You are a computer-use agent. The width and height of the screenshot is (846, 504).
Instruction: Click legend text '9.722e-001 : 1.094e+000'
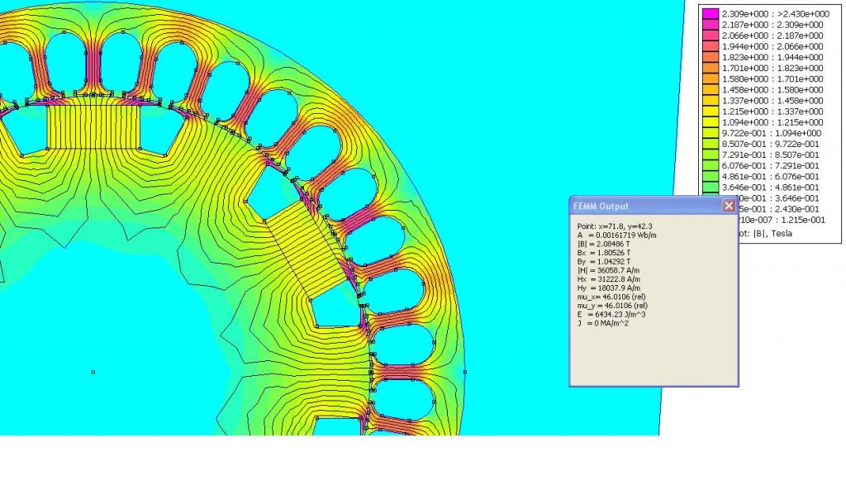[772, 133]
